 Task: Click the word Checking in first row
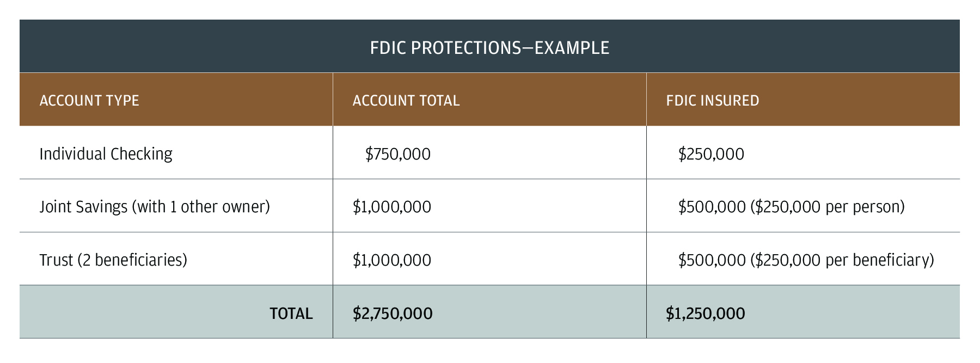[x=141, y=154]
